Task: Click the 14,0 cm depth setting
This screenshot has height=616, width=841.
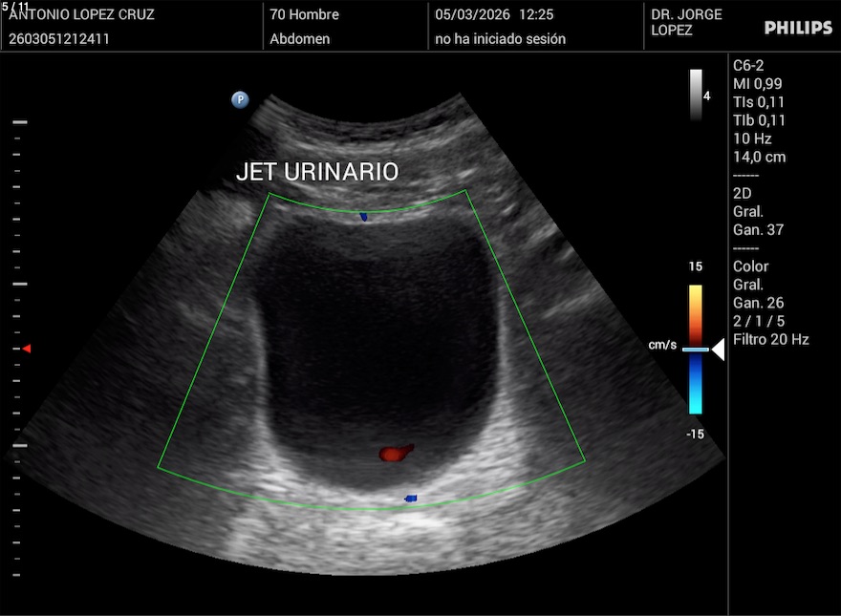Action: pos(759,157)
